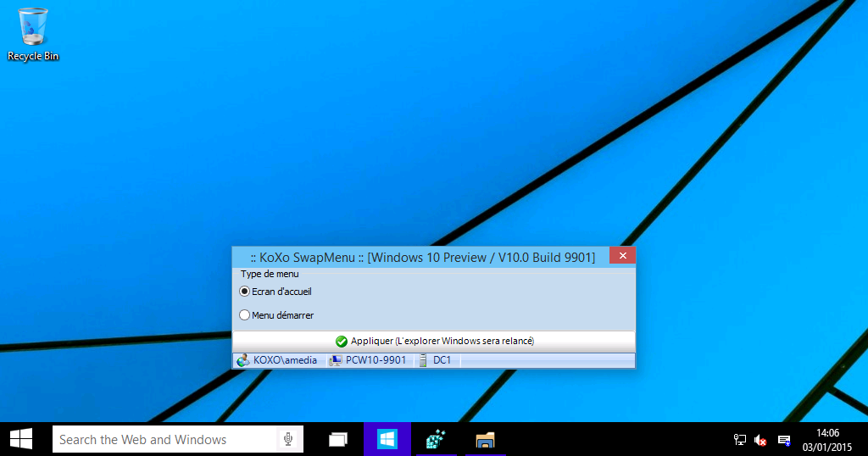868x456 pixels.
Task: Click the computer icon next to PCW10-9901
Action: coord(335,360)
